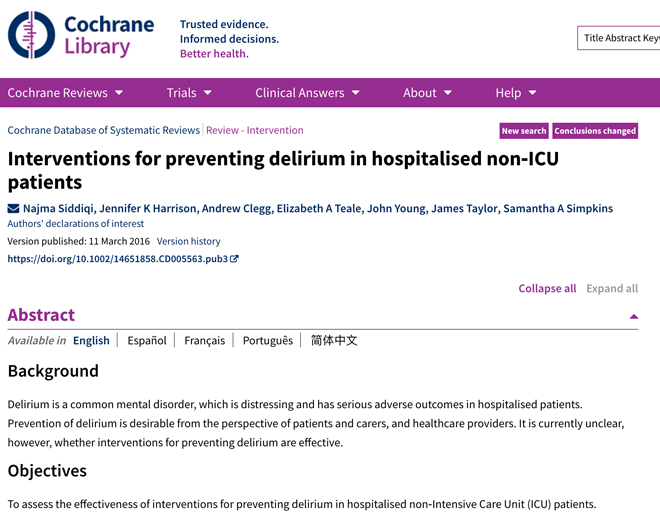Click the Cochrane Library logo

81,35
